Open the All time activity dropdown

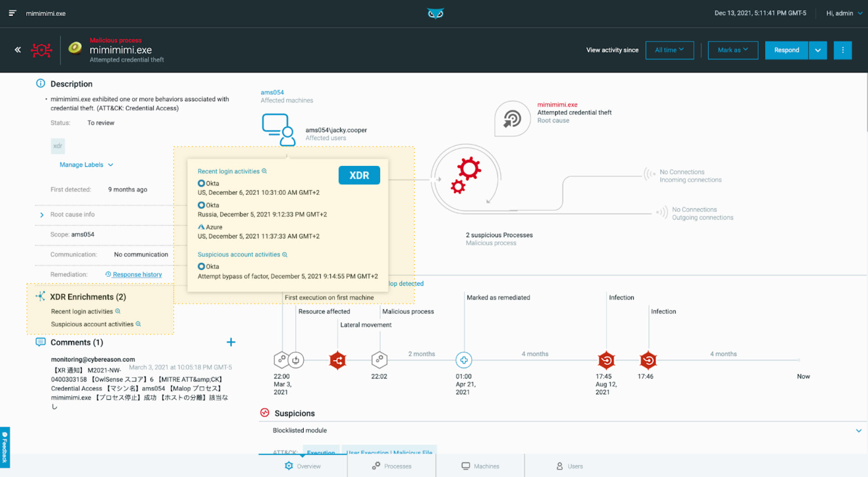click(x=670, y=50)
